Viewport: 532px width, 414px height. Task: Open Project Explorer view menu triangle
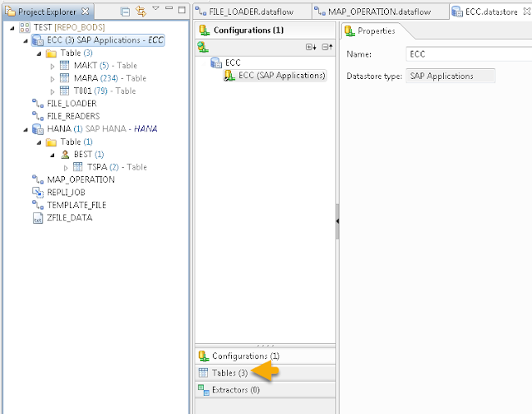[155, 8]
